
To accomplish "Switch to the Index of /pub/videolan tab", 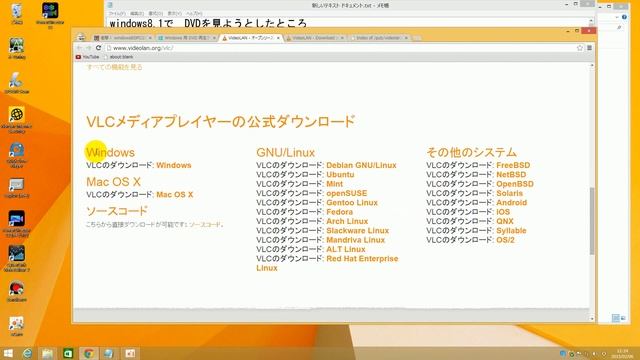I will (x=380, y=38).
